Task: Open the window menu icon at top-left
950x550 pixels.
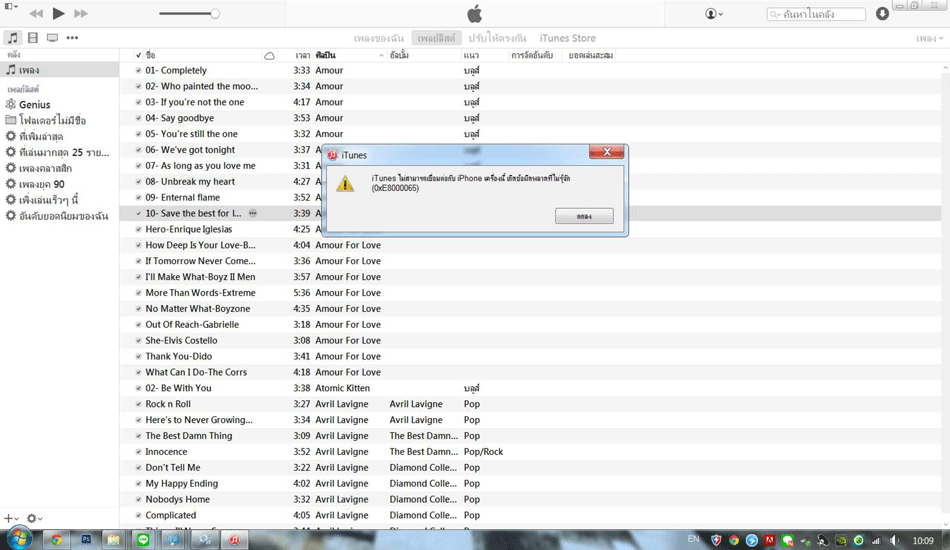Action: coord(11,6)
